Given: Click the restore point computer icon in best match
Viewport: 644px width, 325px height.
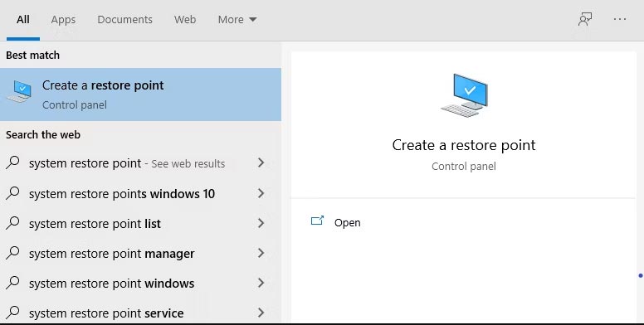Looking at the screenshot, I should pos(19,91).
